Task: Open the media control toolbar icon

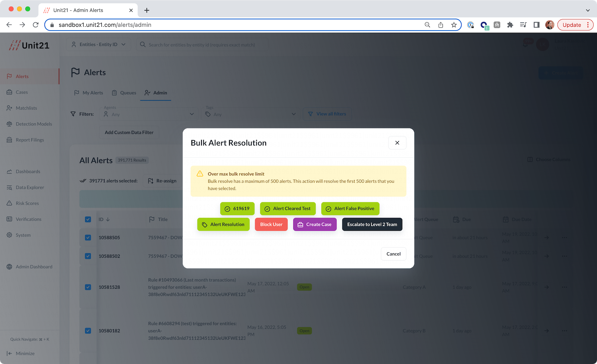Action: tap(523, 25)
